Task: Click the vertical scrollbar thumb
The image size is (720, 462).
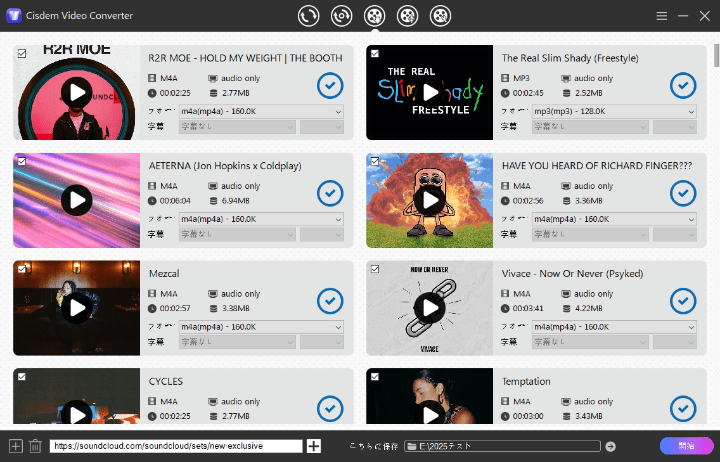Action: (x=716, y=55)
